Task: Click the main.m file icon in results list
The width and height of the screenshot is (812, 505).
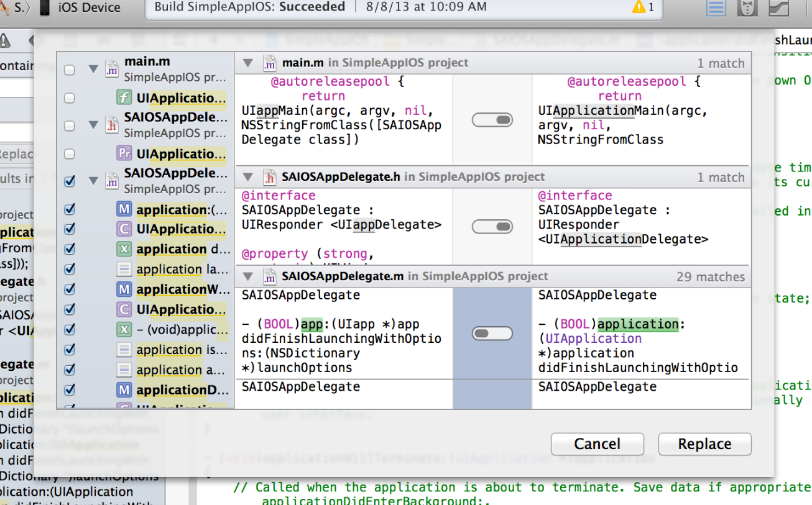Action: click(111, 69)
